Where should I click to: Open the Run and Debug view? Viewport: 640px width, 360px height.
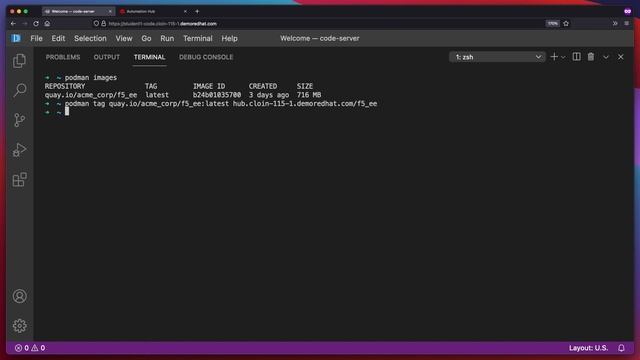point(19,150)
